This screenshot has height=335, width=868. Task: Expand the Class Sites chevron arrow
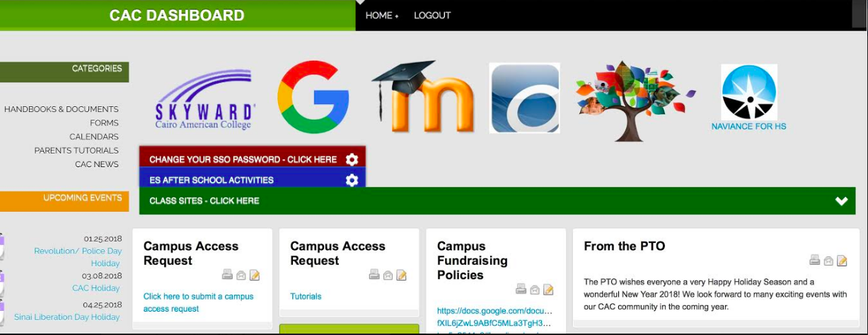point(841,201)
